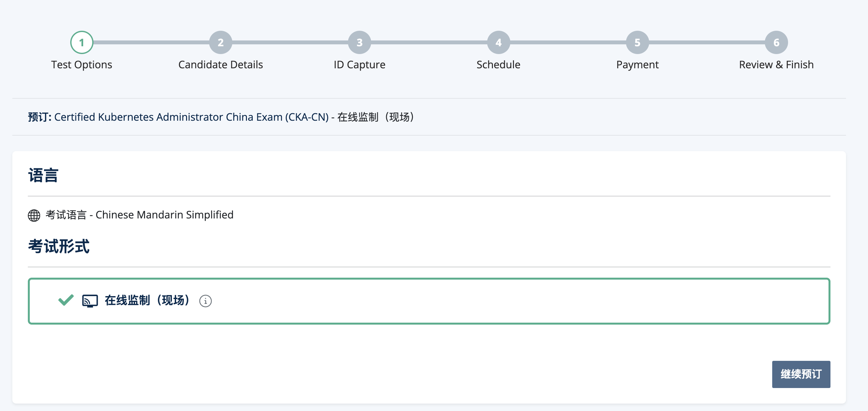The width and height of the screenshot is (868, 411).
Task: Go to step 5 Payment circle
Action: tap(637, 42)
